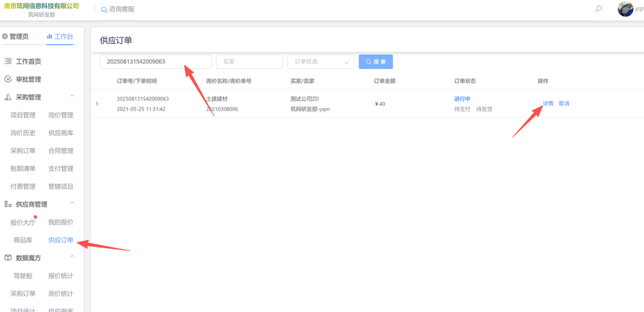The height and width of the screenshot is (312, 644).
Task: Click the 工作首页 list icon
Action: click(8, 61)
